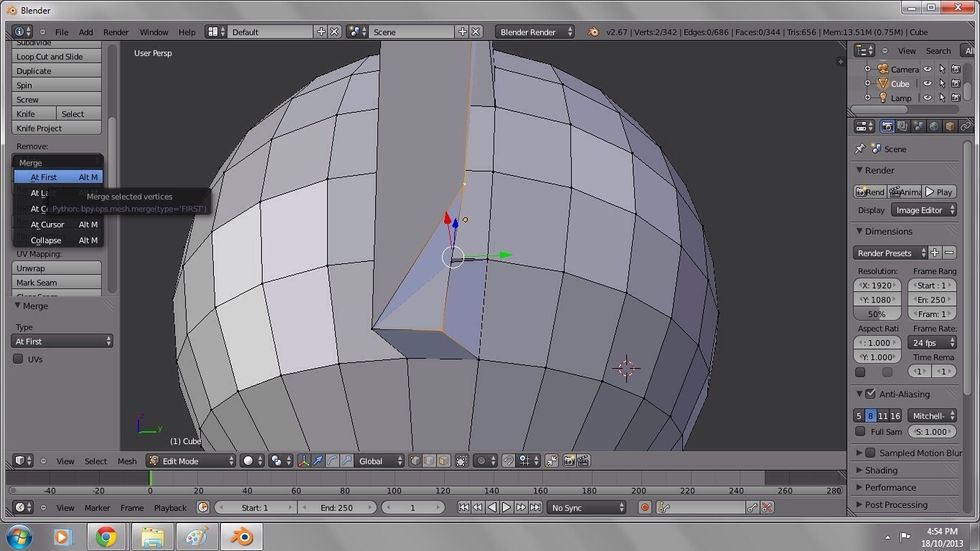Open the Edit Mode dropdown
This screenshot has height=551, width=980.
pyautogui.click(x=191, y=461)
